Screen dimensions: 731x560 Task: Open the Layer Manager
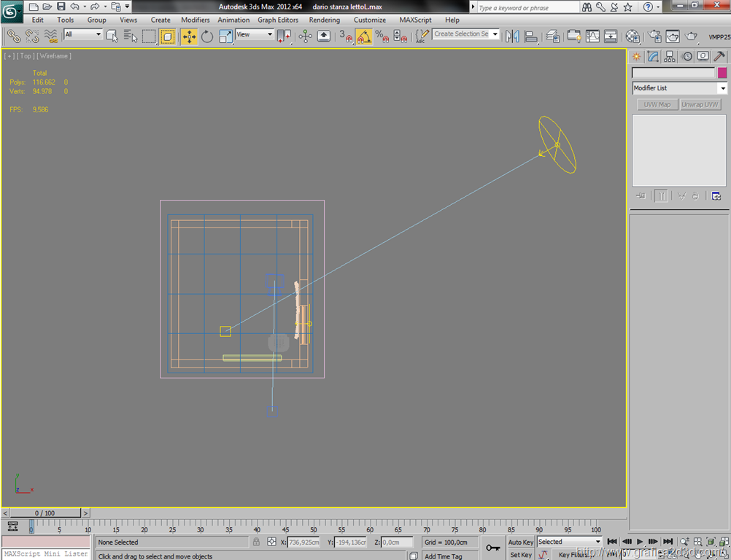point(553,36)
